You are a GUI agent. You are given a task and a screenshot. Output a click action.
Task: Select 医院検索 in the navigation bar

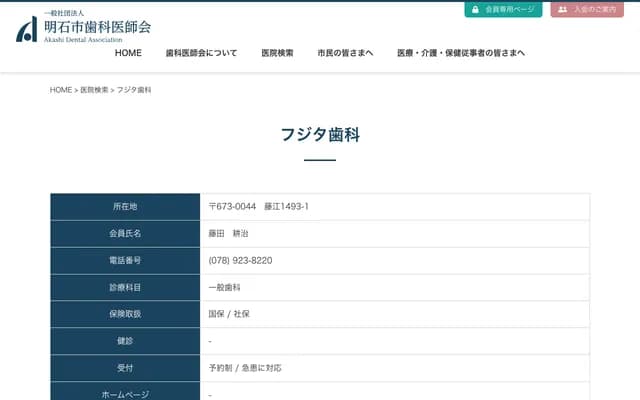[x=277, y=53]
